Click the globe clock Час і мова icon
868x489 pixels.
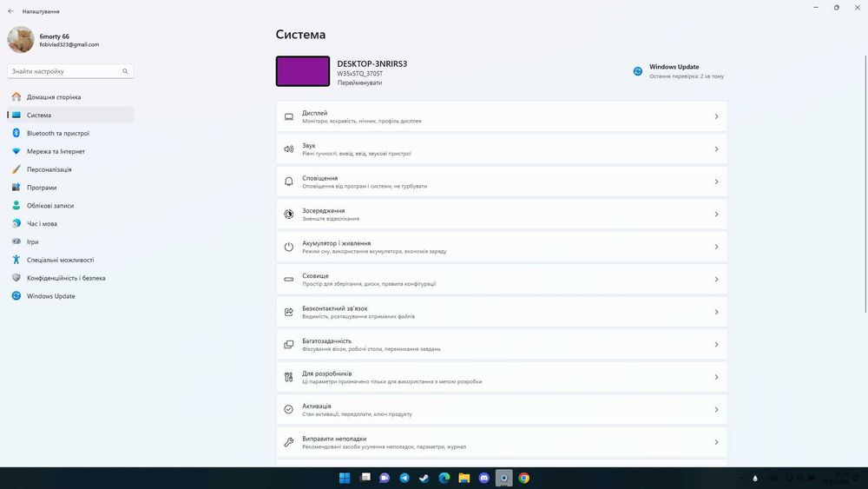tap(16, 223)
